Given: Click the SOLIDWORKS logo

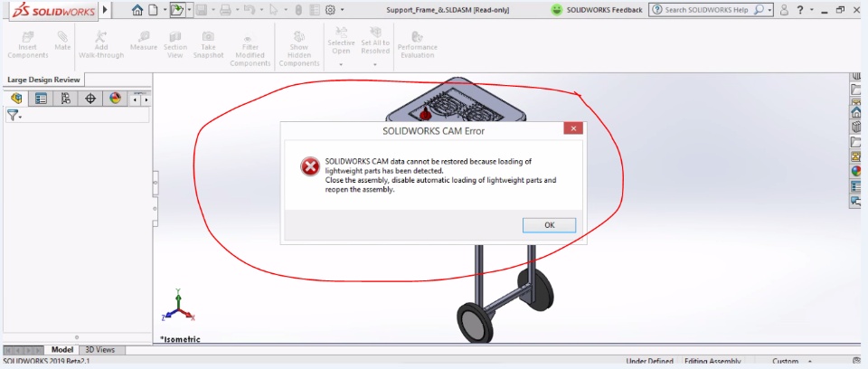Looking at the screenshot, I should coord(54,10).
